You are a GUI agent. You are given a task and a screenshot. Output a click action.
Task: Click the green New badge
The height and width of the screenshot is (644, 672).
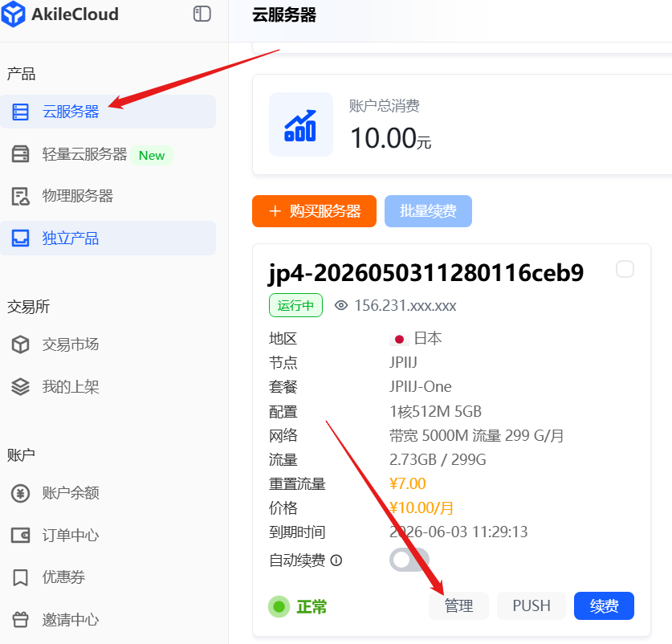(152, 155)
